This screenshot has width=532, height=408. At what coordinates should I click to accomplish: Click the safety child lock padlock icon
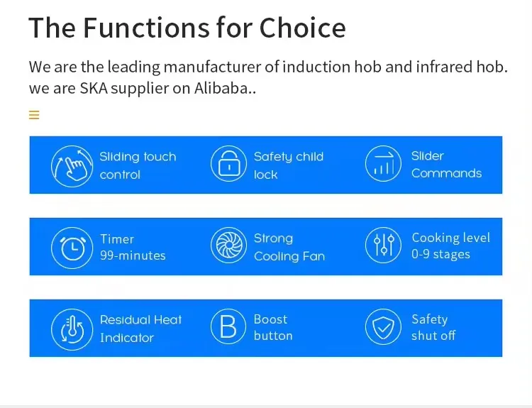[228, 164]
